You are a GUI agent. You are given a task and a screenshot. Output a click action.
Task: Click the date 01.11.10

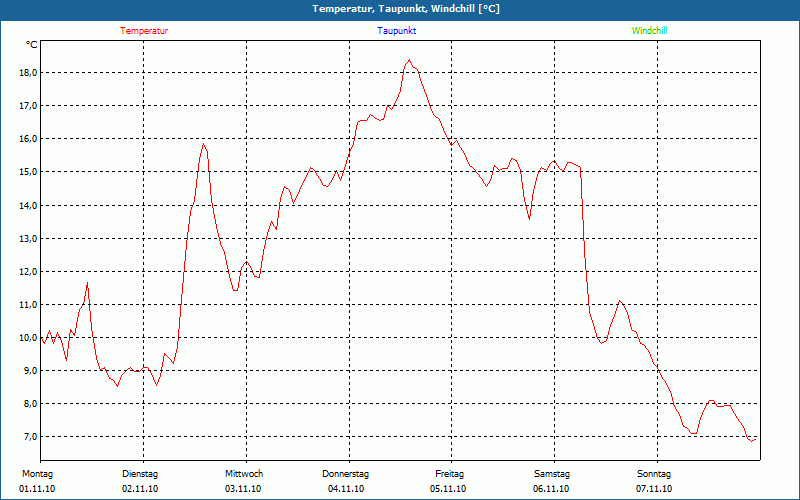pos(37,489)
